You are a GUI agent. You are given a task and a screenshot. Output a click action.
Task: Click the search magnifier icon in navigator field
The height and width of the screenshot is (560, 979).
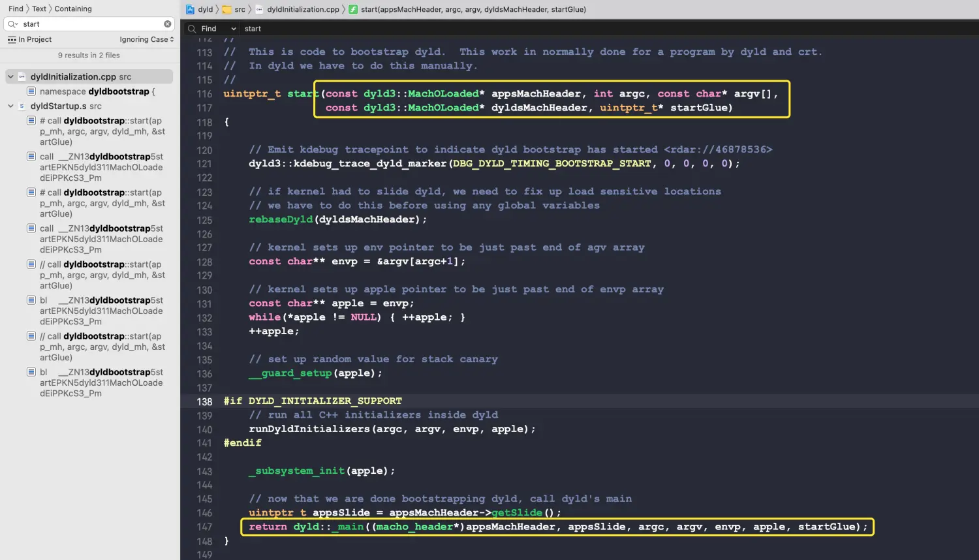click(x=12, y=24)
